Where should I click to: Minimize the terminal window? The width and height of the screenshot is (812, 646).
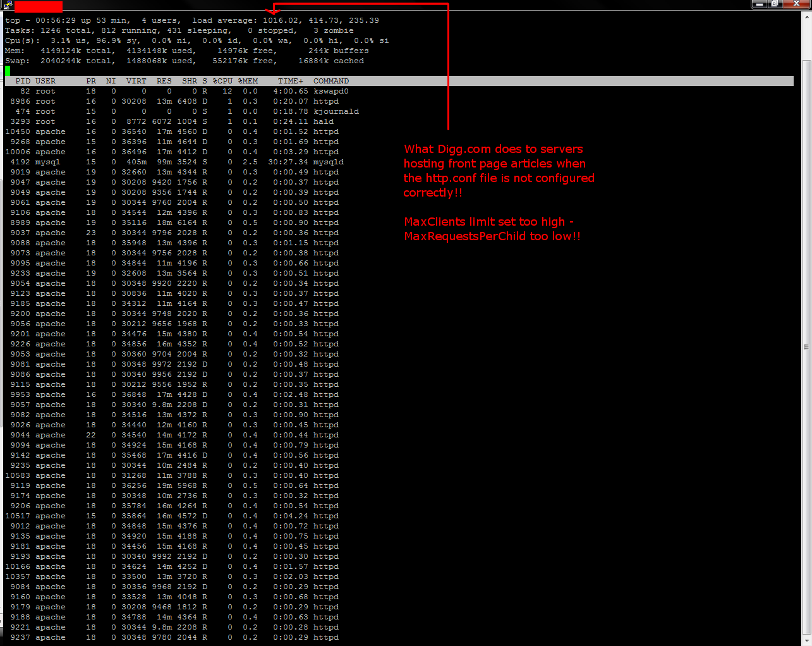pyautogui.click(x=760, y=4)
